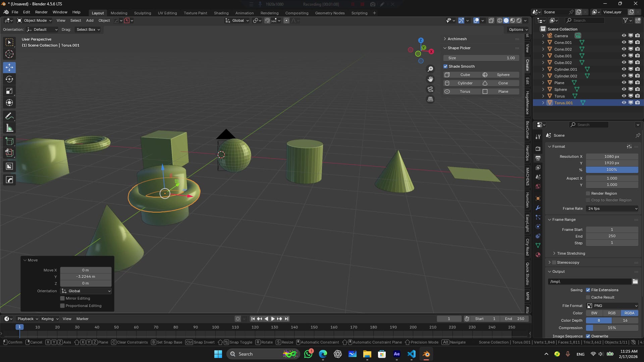Screen dimensions: 644x362
Task: Hide the Camera using its eye icon
Action: point(624,36)
